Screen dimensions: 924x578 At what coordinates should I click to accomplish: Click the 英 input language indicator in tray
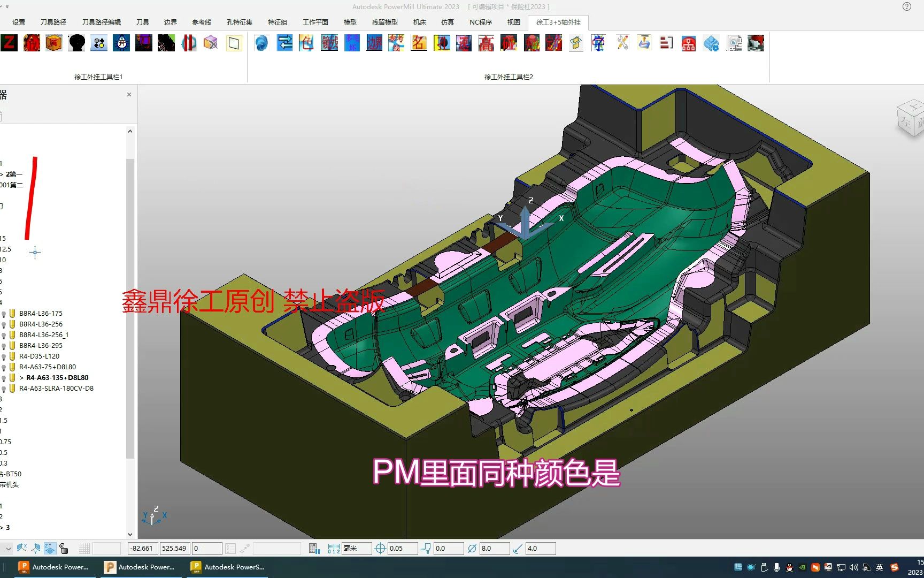(880, 567)
